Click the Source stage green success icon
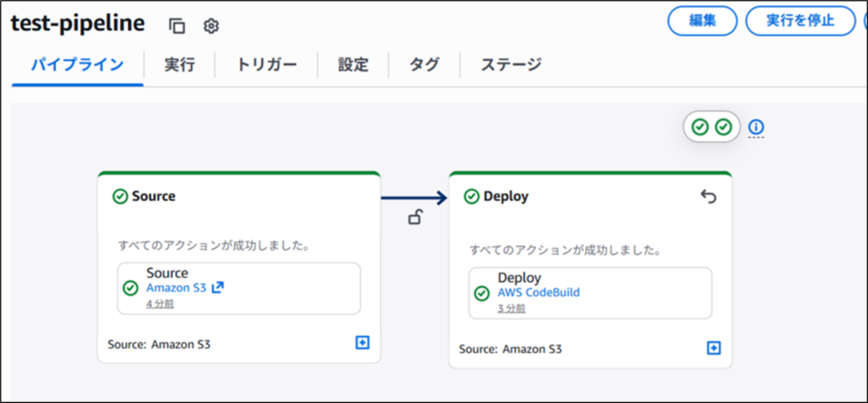868x403 pixels. coord(120,196)
